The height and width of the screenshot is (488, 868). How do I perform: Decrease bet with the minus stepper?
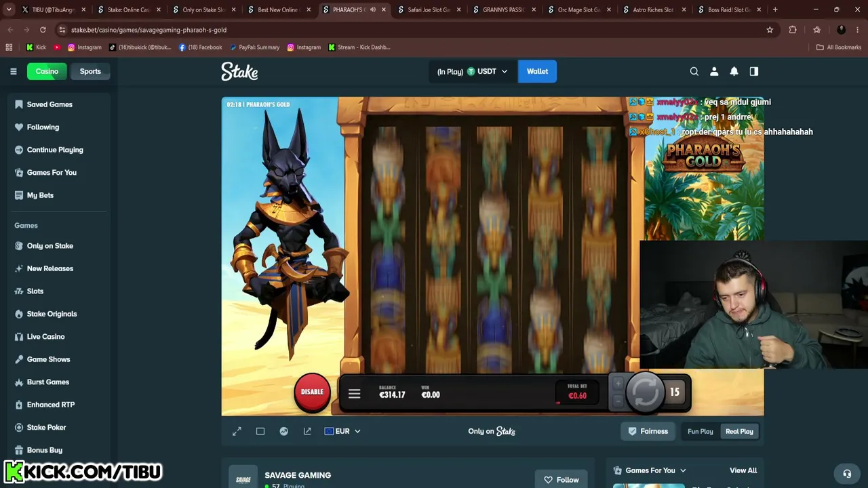tap(618, 401)
